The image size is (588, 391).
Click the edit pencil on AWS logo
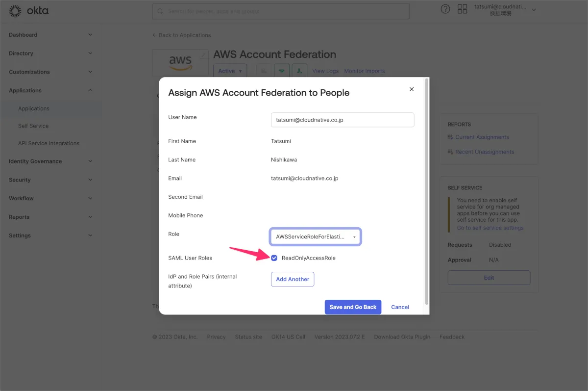203,54
